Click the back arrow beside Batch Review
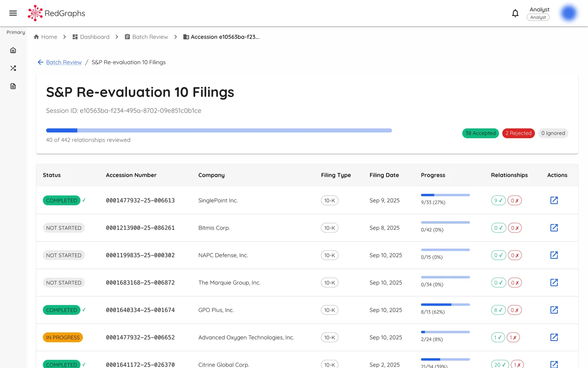This screenshot has height=368, width=588. (40, 62)
